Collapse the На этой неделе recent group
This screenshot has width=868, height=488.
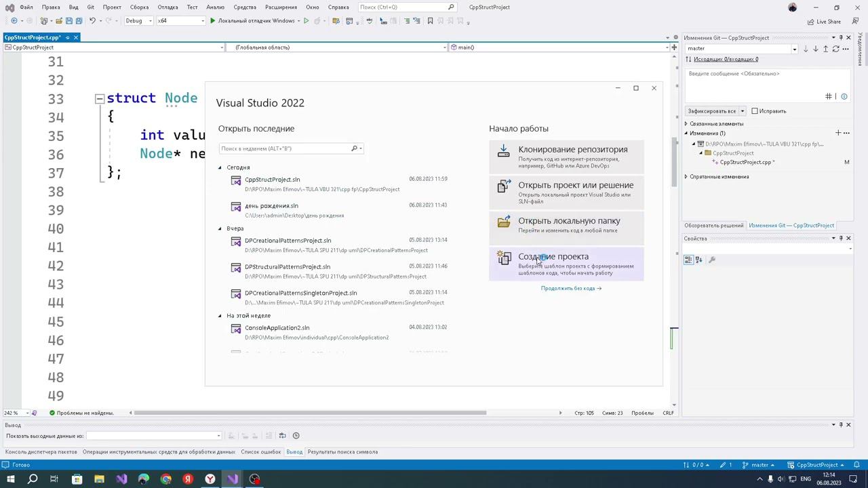(x=220, y=316)
